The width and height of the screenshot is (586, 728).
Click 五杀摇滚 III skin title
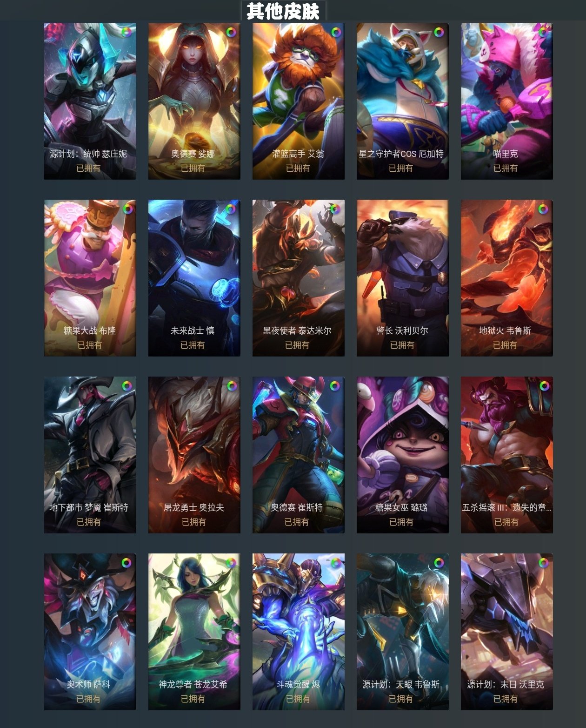506,507
